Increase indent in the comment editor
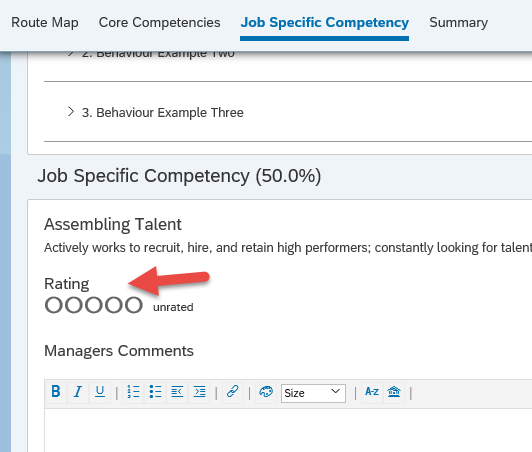The height and width of the screenshot is (452, 532). pos(199,392)
